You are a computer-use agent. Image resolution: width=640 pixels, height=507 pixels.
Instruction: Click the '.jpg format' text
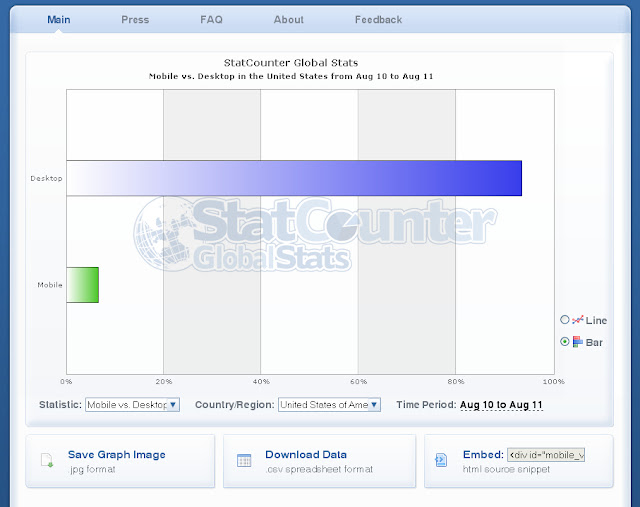point(92,469)
